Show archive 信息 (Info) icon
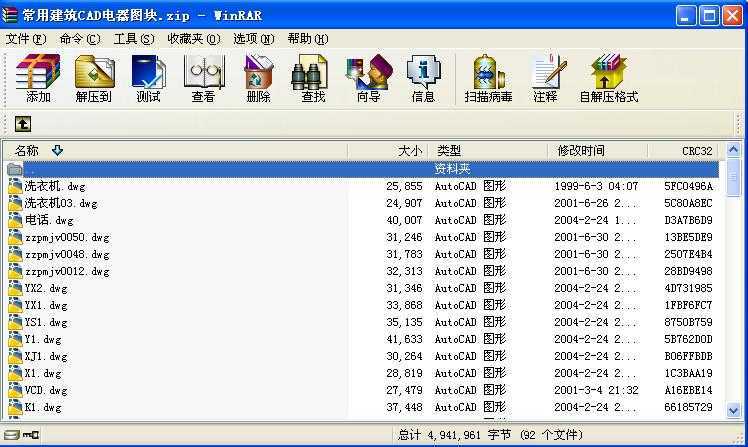This screenshot has width=748, height=447. (423, 78)
